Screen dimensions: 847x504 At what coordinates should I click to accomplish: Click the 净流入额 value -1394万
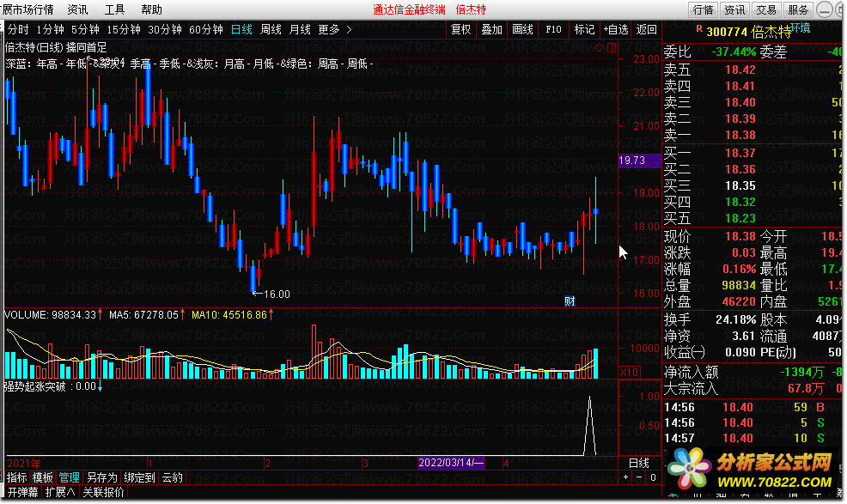[801, 372]
